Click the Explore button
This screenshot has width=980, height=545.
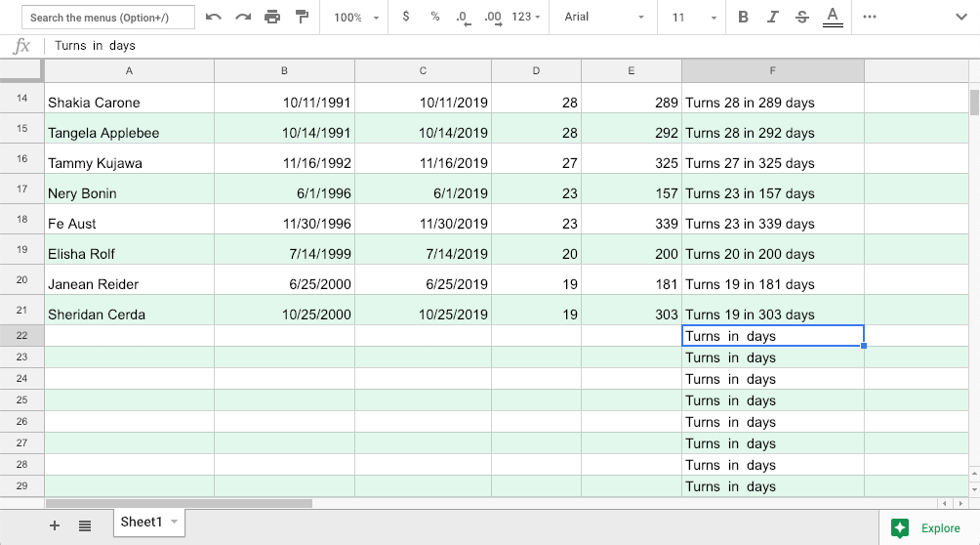click(x=927, y=527)
